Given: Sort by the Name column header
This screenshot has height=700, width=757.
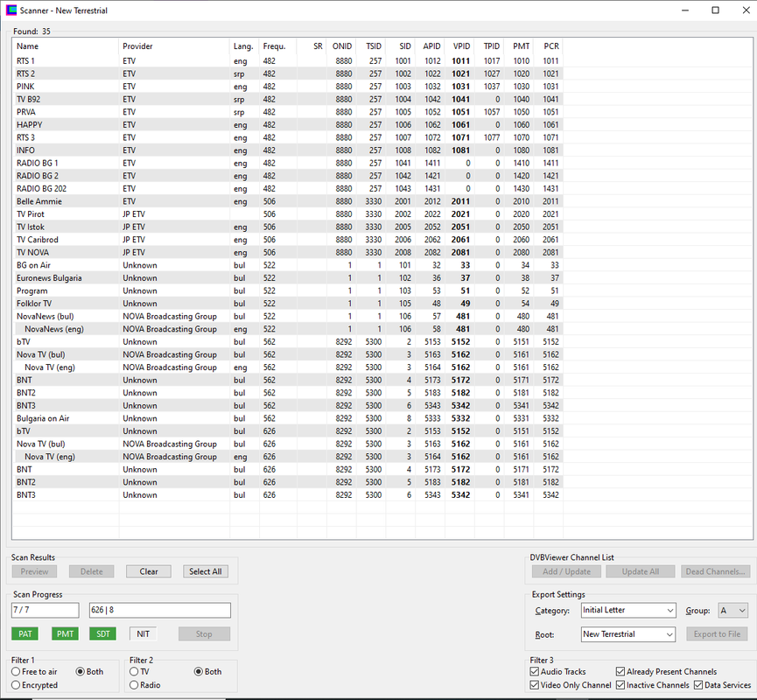Looking at the screenshot, I should (x=65, y=46).
